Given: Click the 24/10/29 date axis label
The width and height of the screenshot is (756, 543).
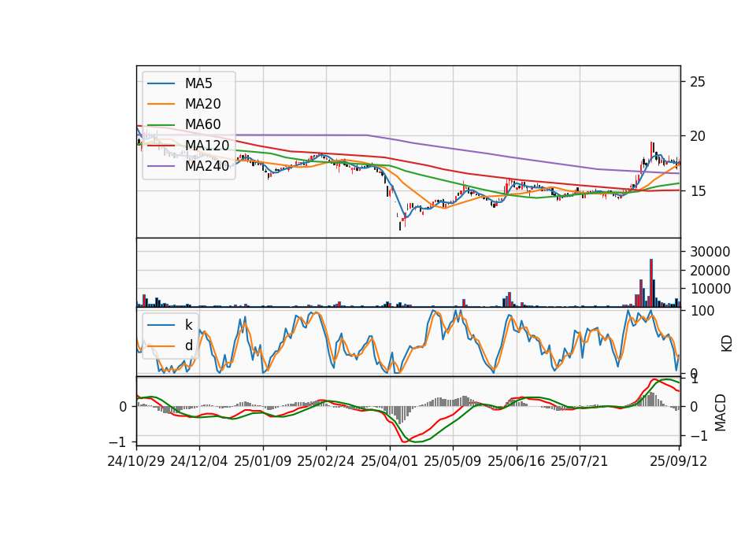Looking at the screenshot, I should (136, 461).
